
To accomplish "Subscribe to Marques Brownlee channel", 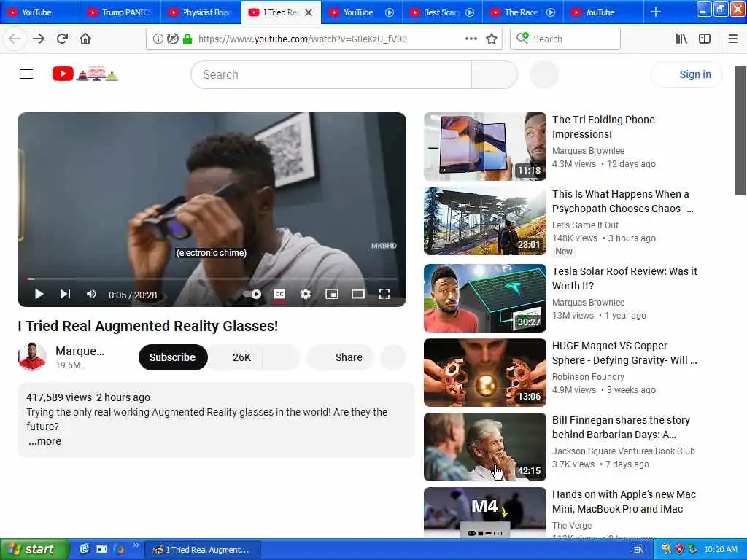I will click(x=172, y=357).
